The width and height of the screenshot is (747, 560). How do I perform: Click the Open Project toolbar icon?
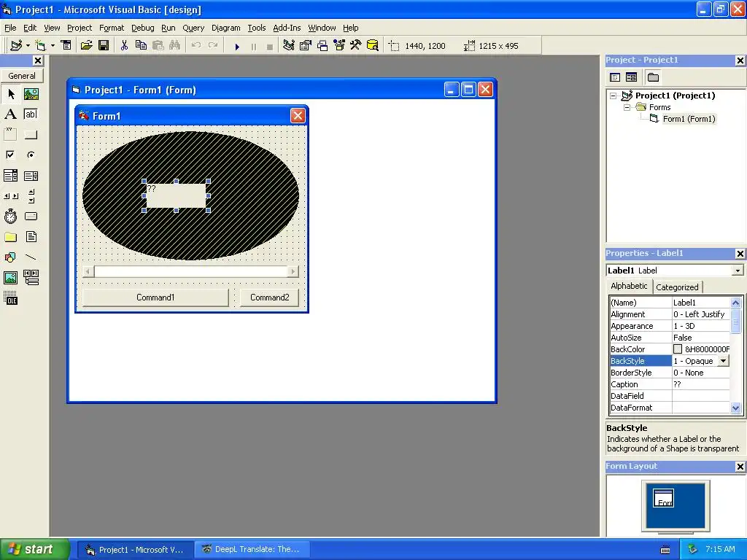coord(86,45)
